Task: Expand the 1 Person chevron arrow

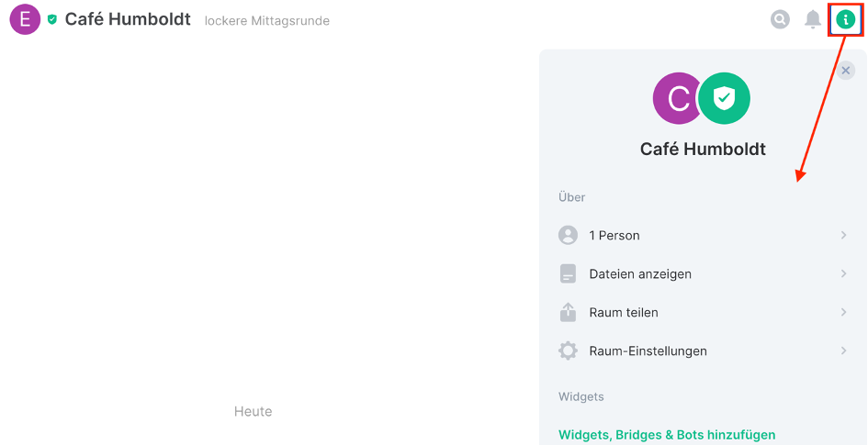Action: tap(843, 236)
